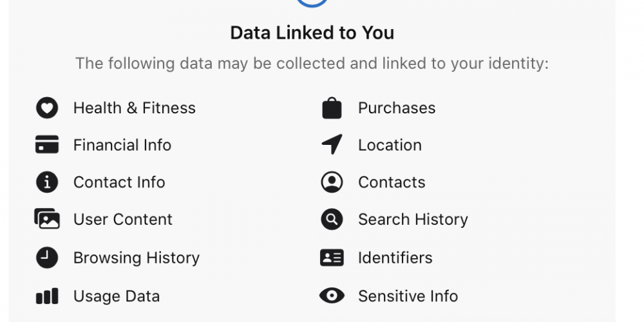Click the Data Linked to You heading
Viewport: 644px width, 322px height.
coord(312,33)
